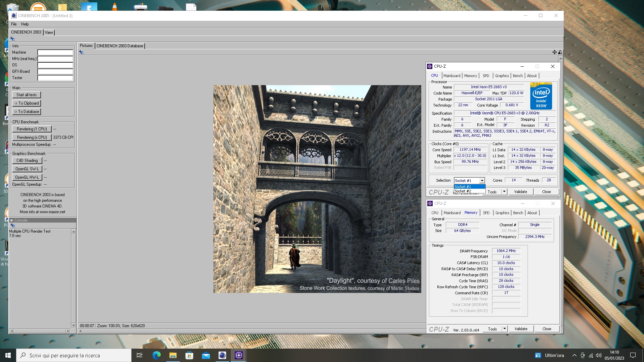
Task: Open the About tab in the CPU-Z Memory window
Action: pyautogui.click(x=532, y=213)
